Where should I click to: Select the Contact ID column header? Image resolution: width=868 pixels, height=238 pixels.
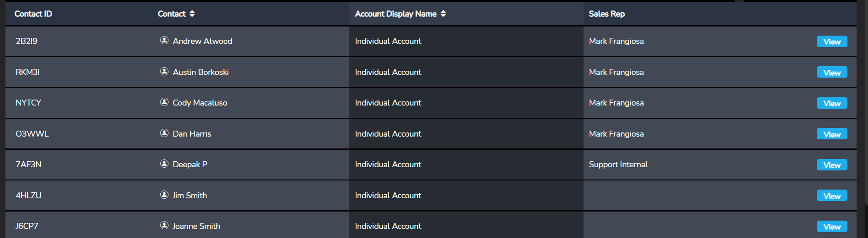click(33, 14)
